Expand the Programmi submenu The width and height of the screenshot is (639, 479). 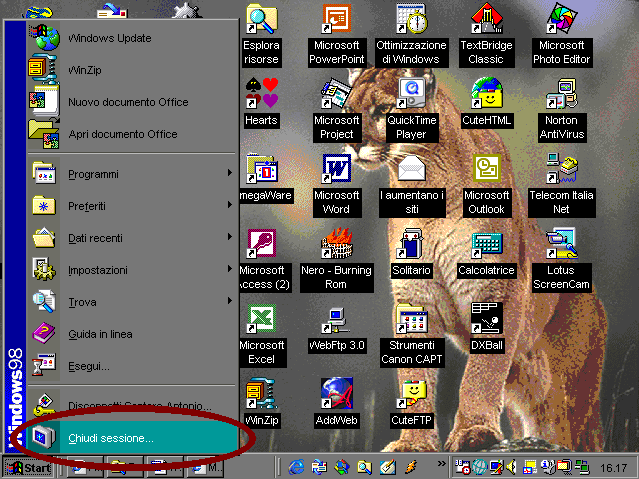132,174
